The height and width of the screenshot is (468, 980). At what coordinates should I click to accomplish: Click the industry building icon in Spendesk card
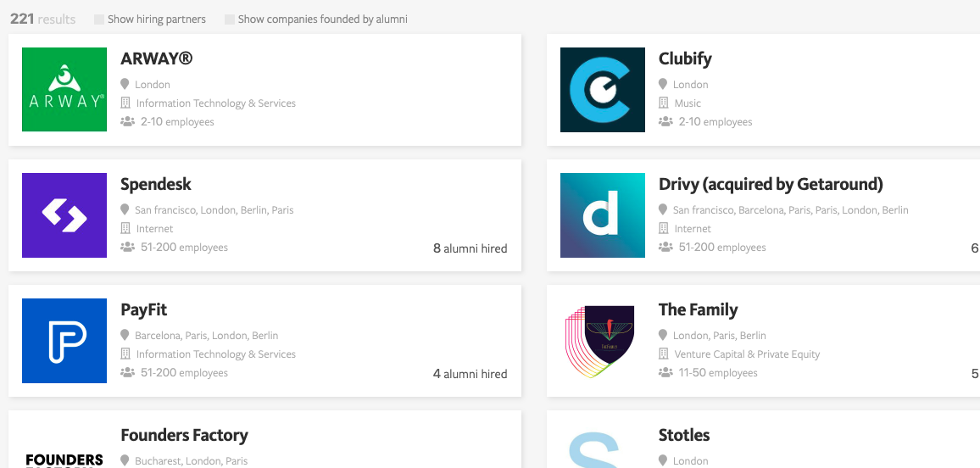(125, 228)
